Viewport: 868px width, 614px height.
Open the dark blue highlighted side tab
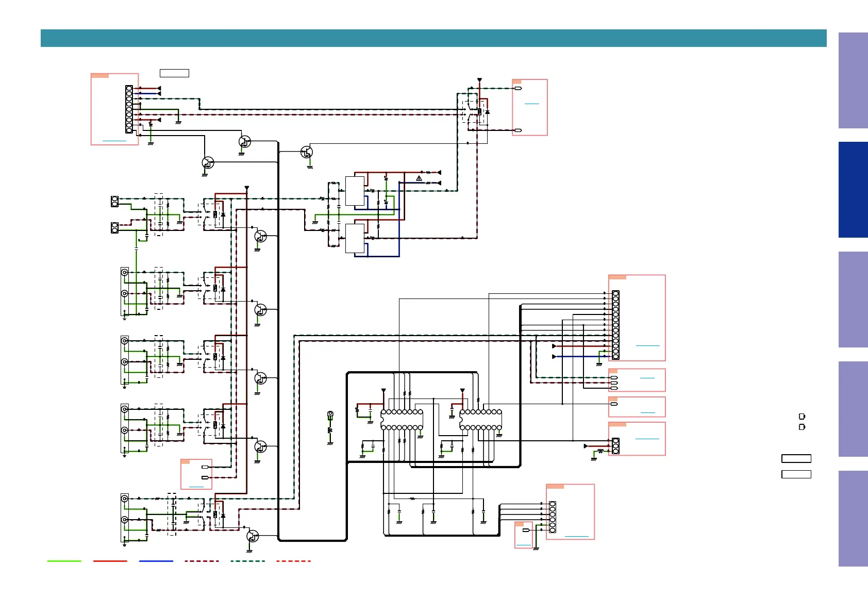tap(853, 190)
